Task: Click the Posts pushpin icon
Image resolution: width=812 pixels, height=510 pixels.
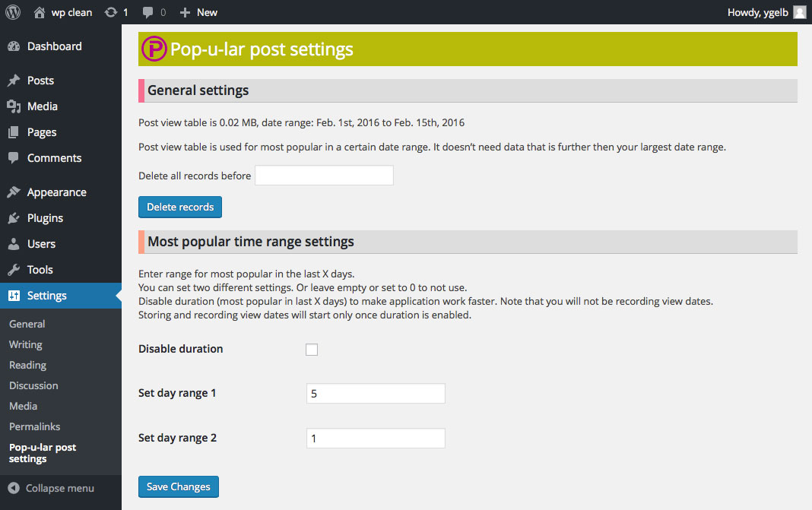Action: pyautogui.click(x=14, y=81)
